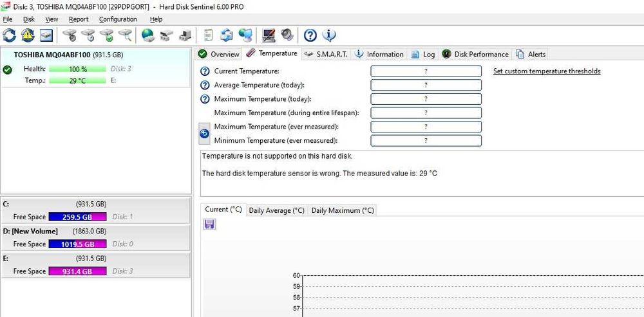This screenshot has width=644, height=317.
Task: Click the 60 label on the chart axis
Action: [x=296, y=275]
